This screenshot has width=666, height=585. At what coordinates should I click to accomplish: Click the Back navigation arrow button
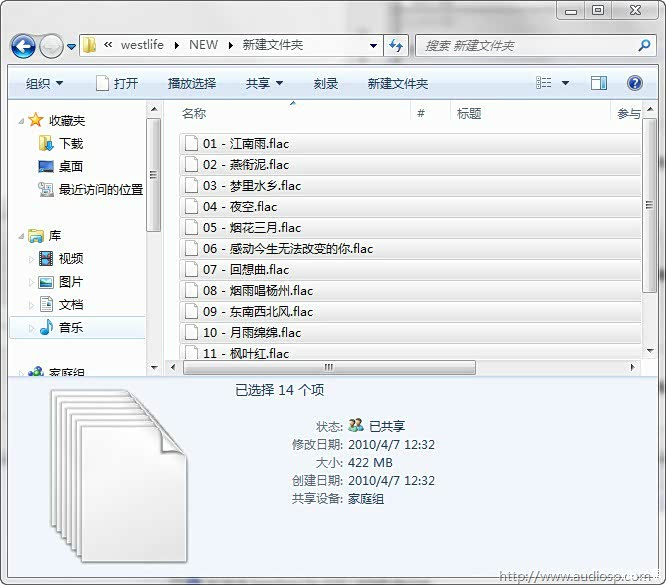(23, 46)
